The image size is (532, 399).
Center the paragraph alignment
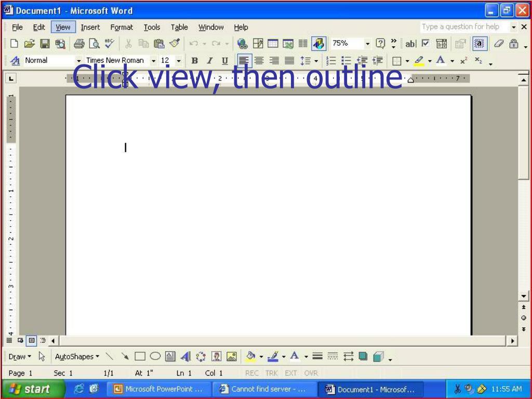coord(259,61)
